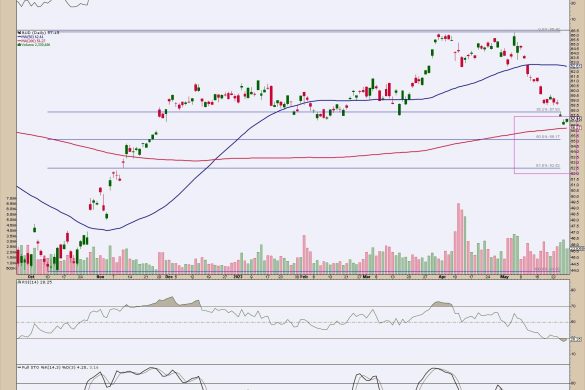
Task: Click the green Volume legend icon
Action: coord(19,44)
